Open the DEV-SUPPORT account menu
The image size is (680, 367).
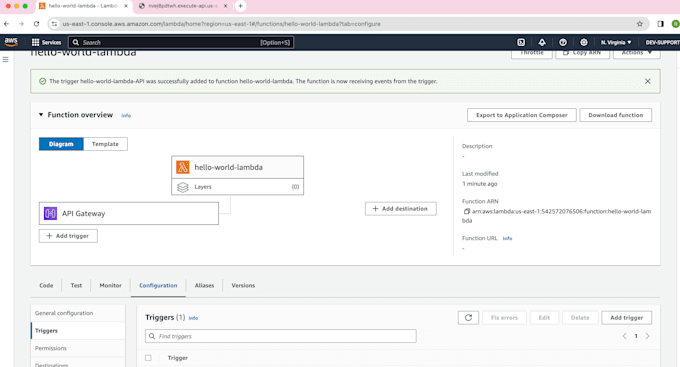pos(662,42)
